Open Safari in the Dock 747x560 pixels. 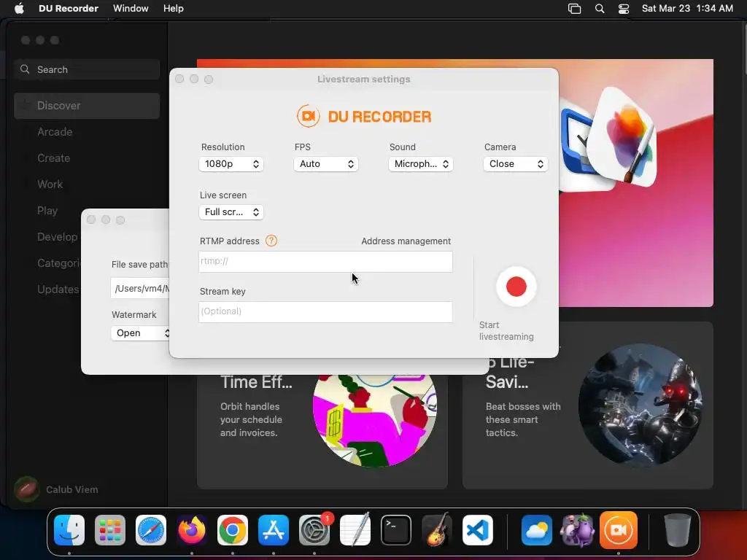151,530
